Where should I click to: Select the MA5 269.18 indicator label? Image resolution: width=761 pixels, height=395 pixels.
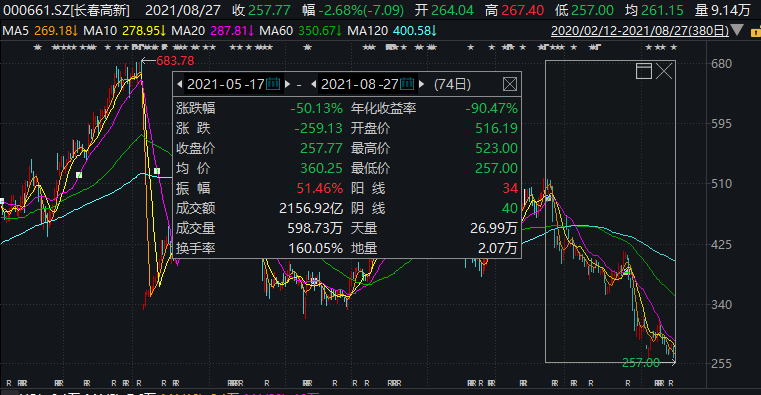(40, 31)
